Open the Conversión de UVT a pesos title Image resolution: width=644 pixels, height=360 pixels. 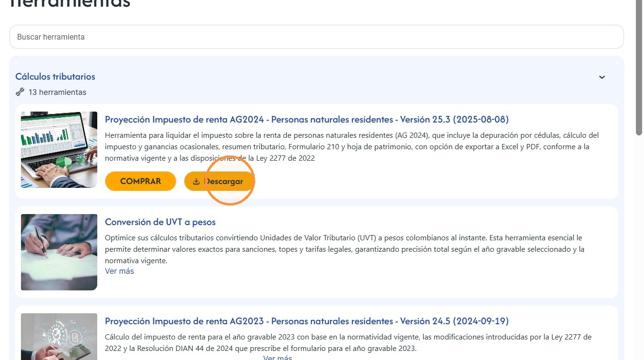[160, 222]
